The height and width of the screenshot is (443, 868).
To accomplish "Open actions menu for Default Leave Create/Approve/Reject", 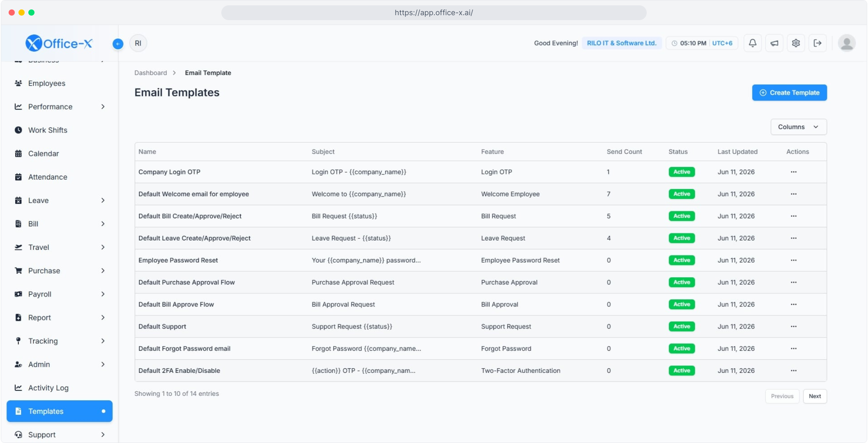I will [x=793, y=238].
